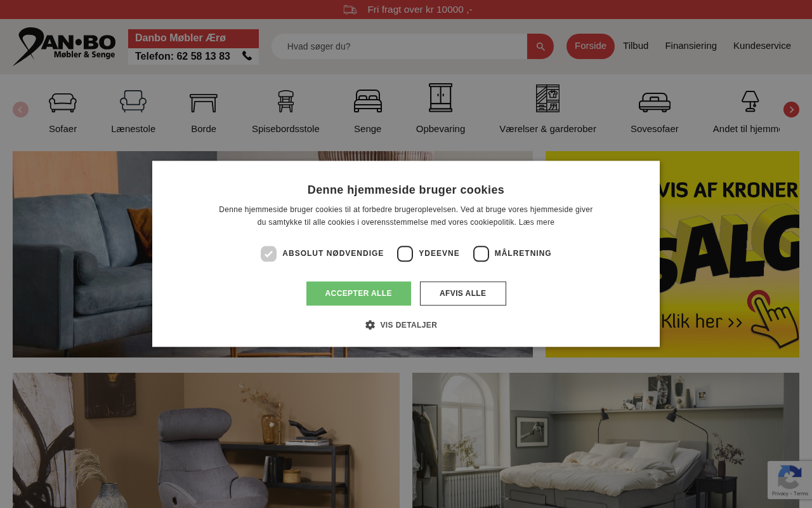Follow the Læs mere cookie policy link
This screenshot has height=508, width=812.
click(537, 222)
